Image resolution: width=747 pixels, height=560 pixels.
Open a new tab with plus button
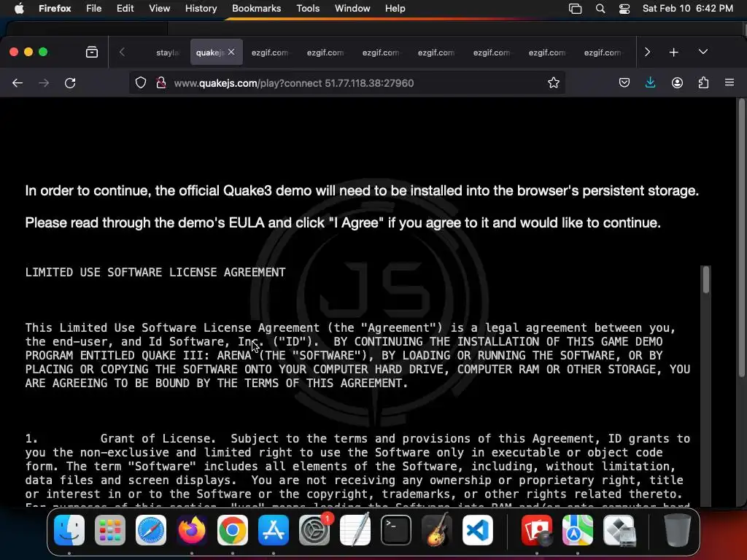coord(673,52)
